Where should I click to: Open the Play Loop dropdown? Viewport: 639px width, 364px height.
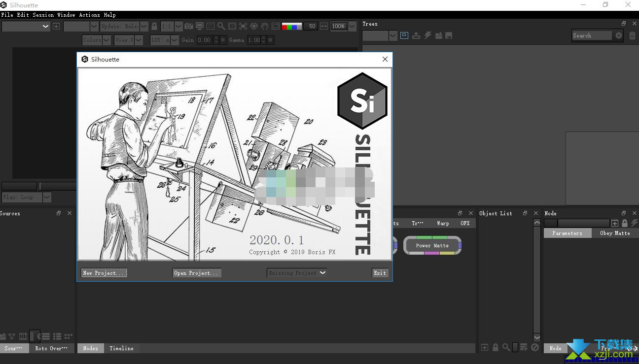tap(26, 197)
